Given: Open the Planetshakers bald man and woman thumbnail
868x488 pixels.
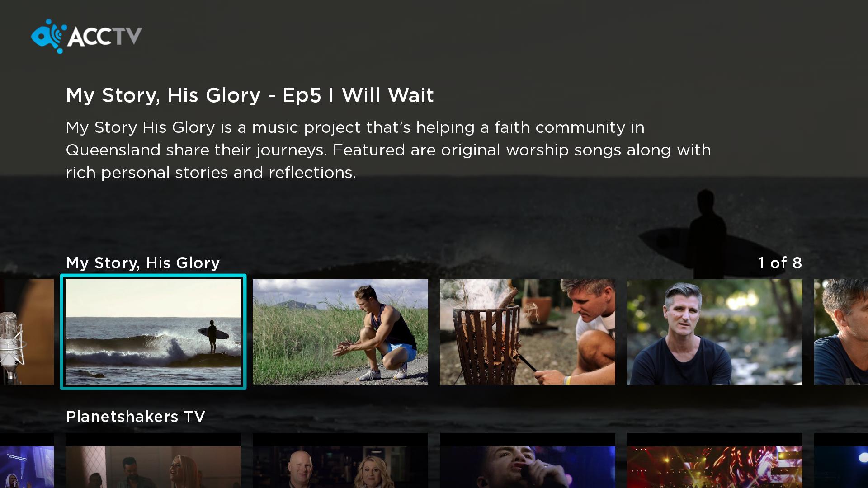Looking at the screenshot, I should click(x=340, y=460).
